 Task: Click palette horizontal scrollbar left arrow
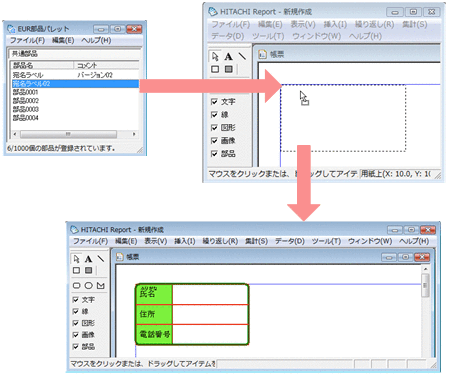pyautogui.click(x=15, y=134)
